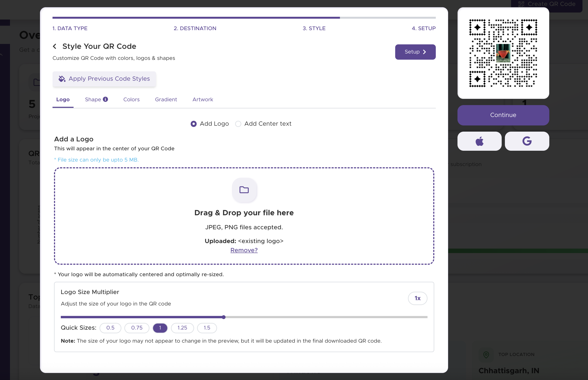Jump to step 4. Setup
Image resolution: width=588 pixels, height=380 pixels.
point(423,28)
